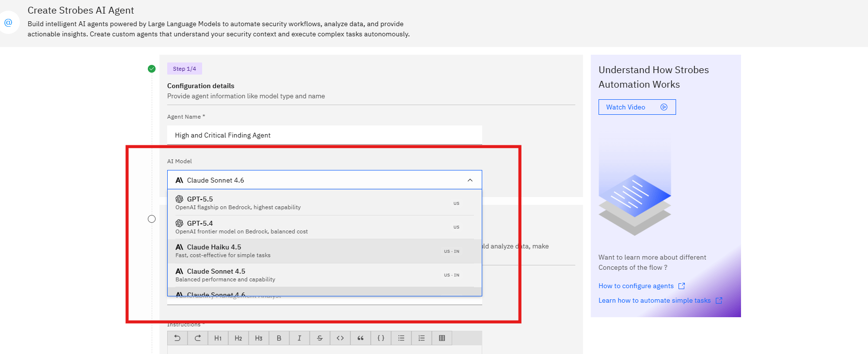
Task: Focus the Agent Name input field
Action: 325,135
